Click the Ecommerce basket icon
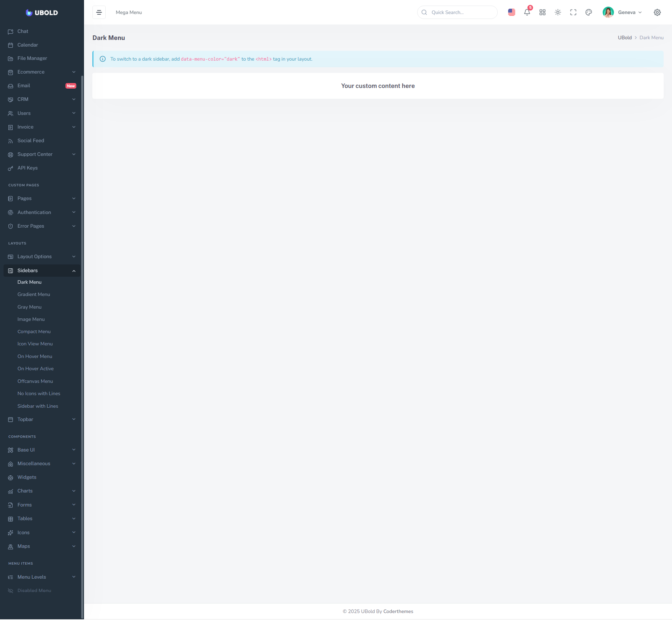 tap(10, 72)
